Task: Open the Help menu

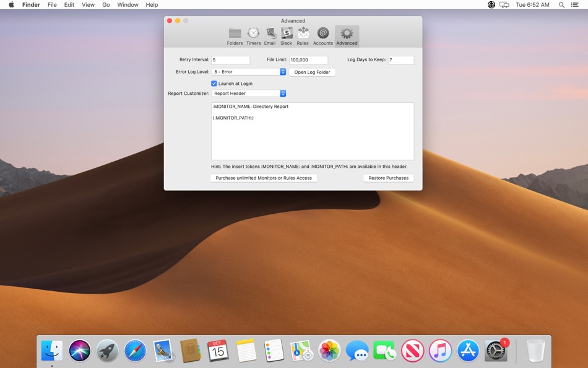Action: [x=152, y=5]
